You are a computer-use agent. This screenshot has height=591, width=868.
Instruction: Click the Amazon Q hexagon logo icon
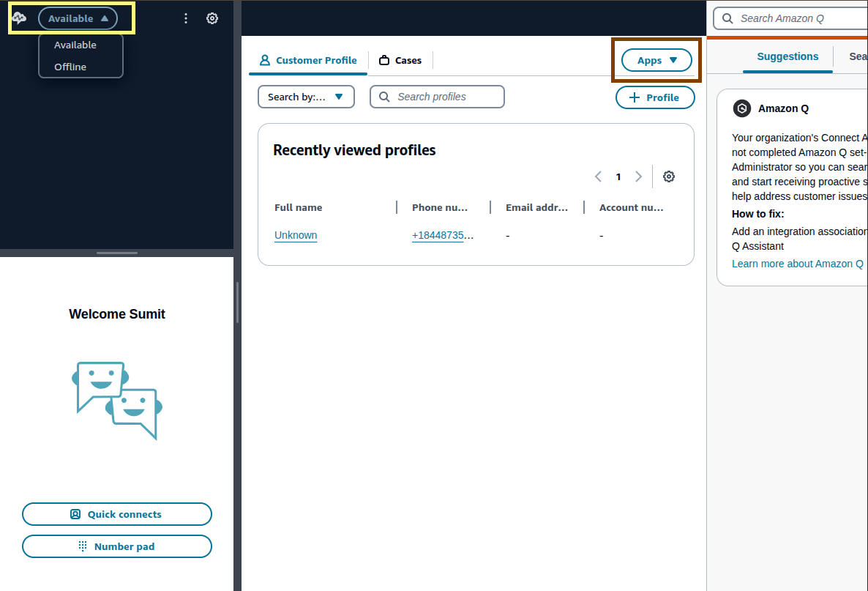click(742, 108)
